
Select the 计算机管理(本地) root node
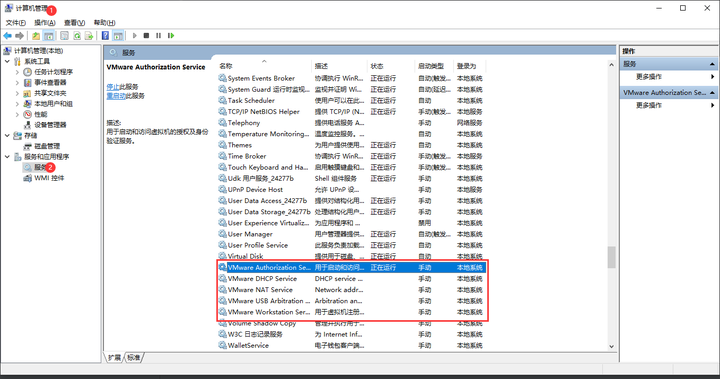point(39,51)
